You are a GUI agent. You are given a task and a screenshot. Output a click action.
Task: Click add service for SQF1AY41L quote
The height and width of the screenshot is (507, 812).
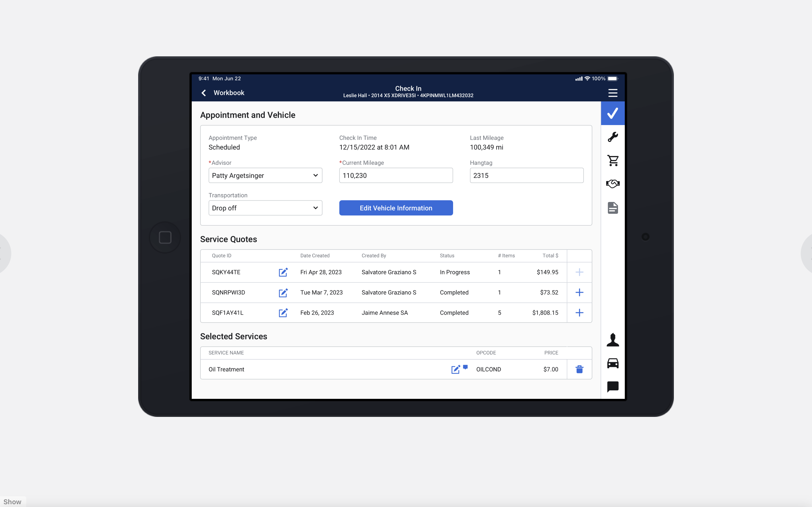579,312
